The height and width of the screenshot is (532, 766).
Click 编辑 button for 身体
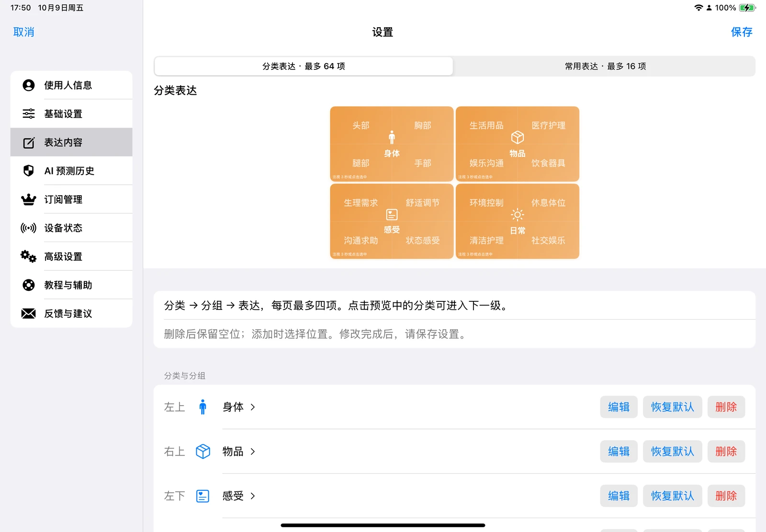click(619, 407)
